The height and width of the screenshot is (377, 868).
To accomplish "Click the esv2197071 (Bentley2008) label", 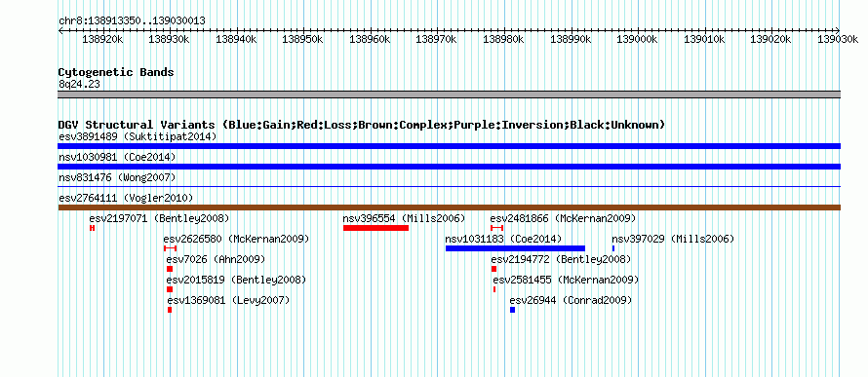I will (x=159, y=218).
